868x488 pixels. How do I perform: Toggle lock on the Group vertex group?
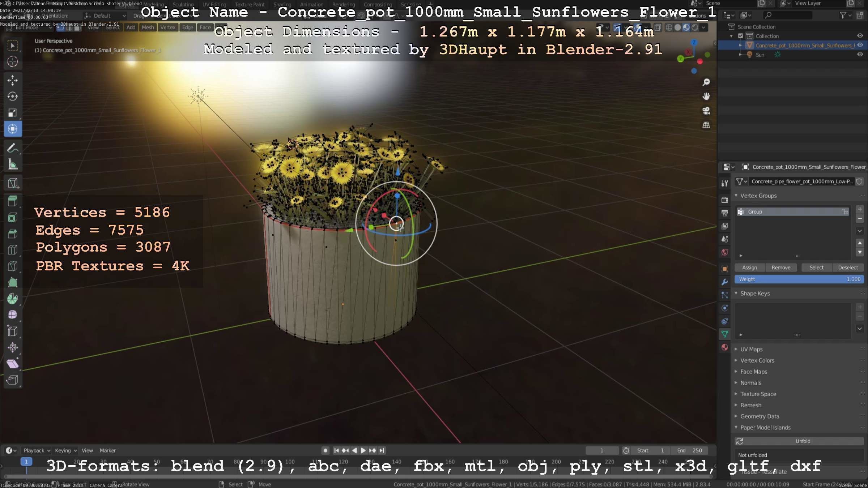pos(845,212)
